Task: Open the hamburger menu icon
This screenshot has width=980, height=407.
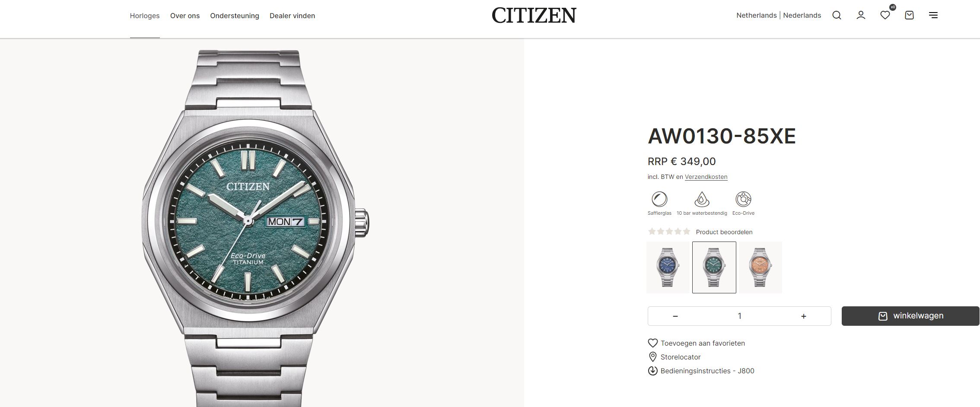Action: click(933, 15)
